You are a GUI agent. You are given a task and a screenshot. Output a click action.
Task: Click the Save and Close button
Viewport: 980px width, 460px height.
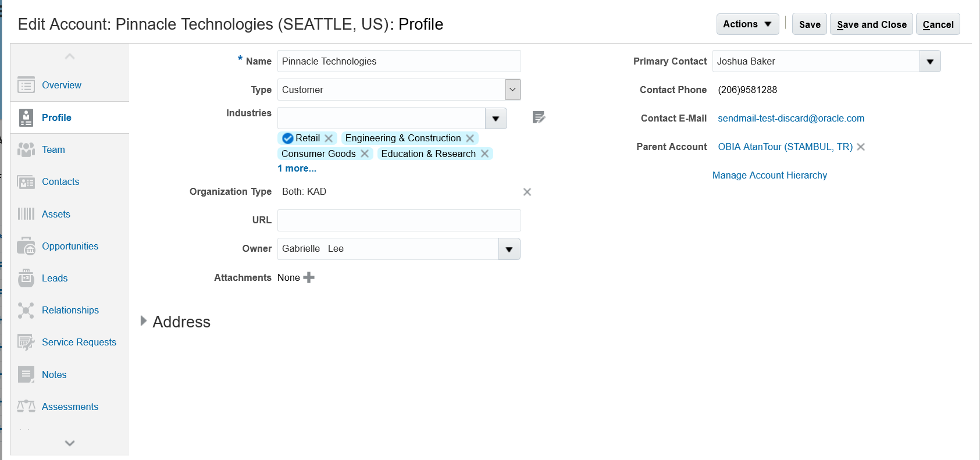pos(871,24)
